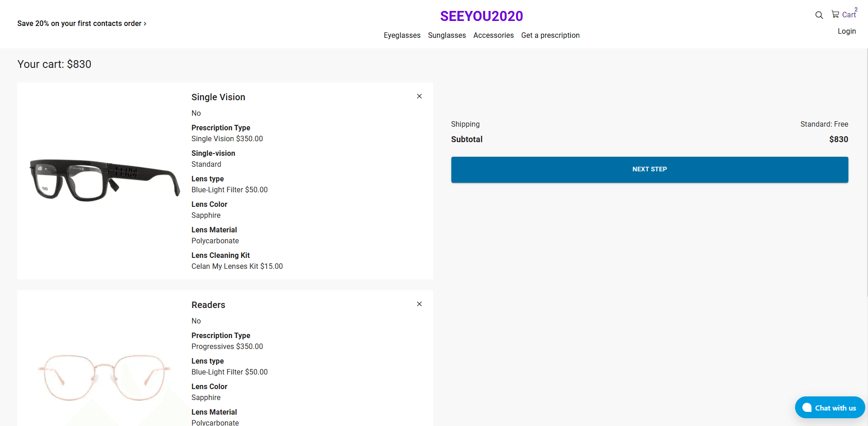Open the Save 20% contacts offer

coord(79,24)
